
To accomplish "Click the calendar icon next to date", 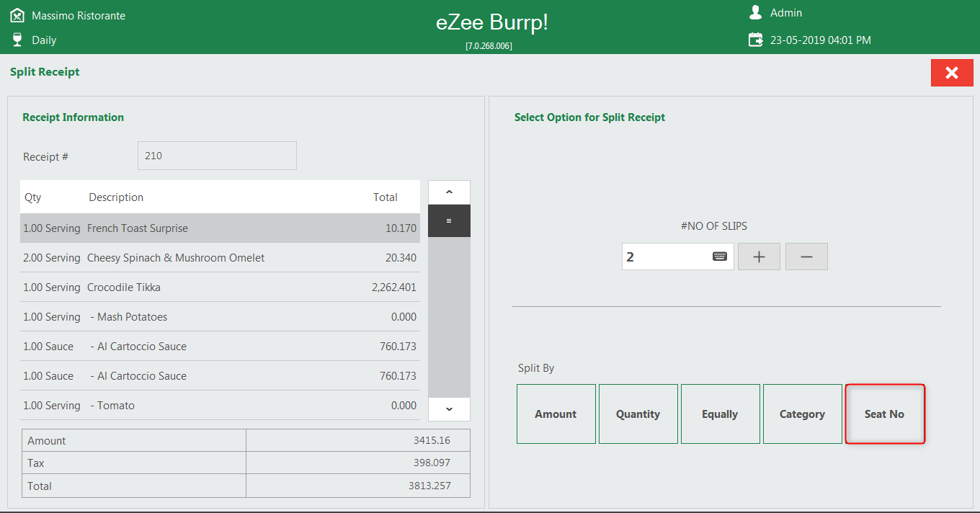I will tap(756, 40).
